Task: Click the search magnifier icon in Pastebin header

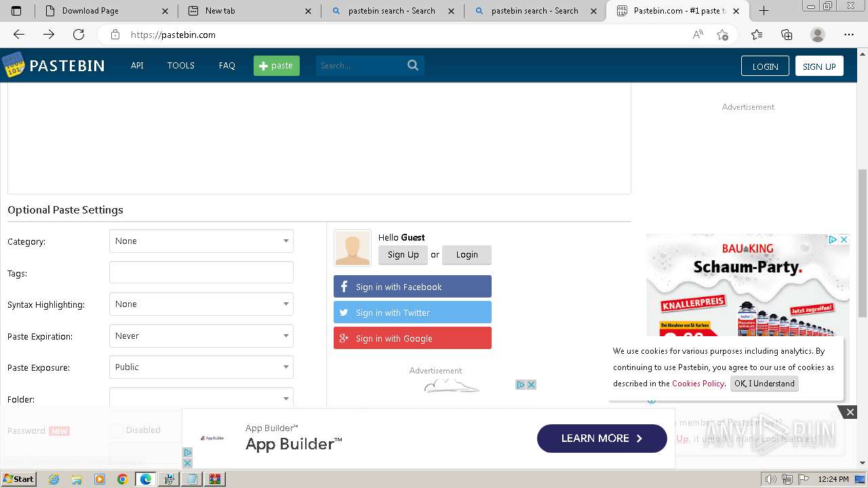Action: pyautogui.click(x=413, y=65)
